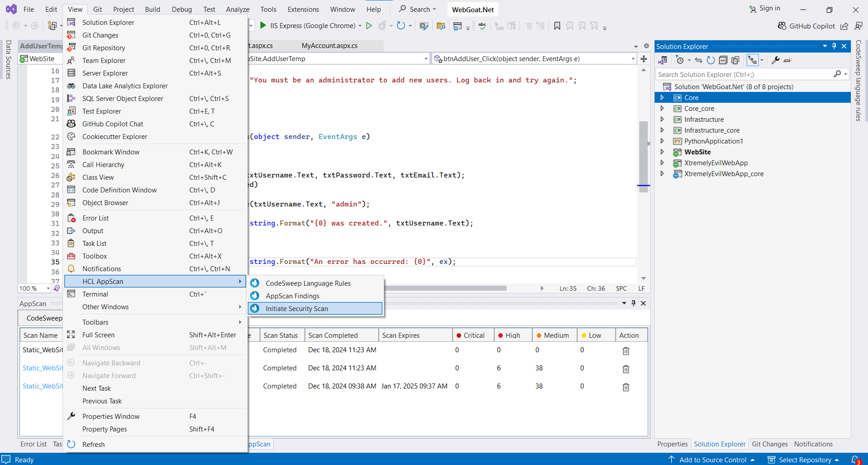Click the Scan Completed column header

pos(342,336)
